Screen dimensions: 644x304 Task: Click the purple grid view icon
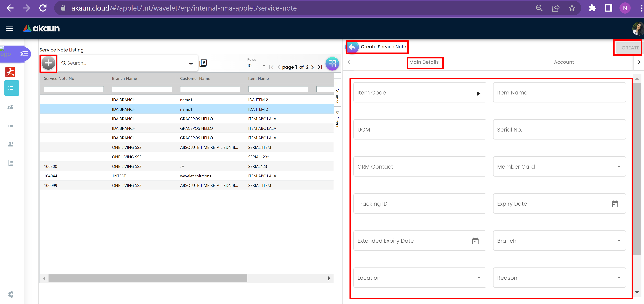[332, 64]
